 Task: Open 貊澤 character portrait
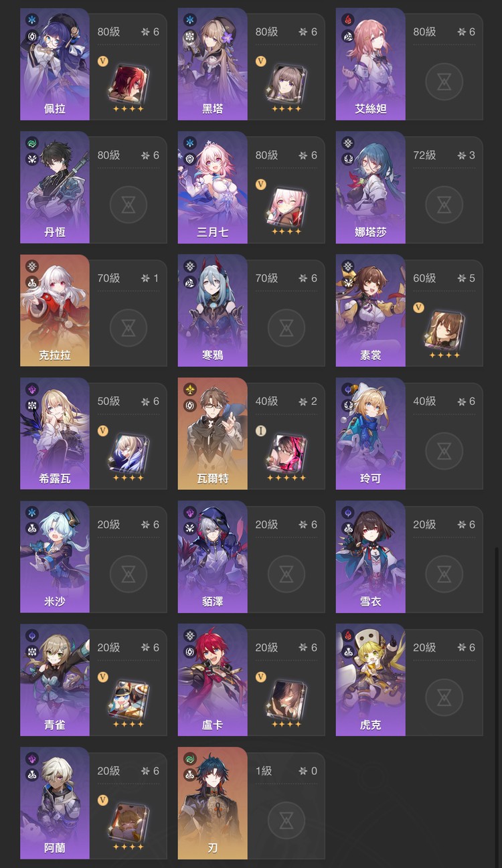pos(213,557)
